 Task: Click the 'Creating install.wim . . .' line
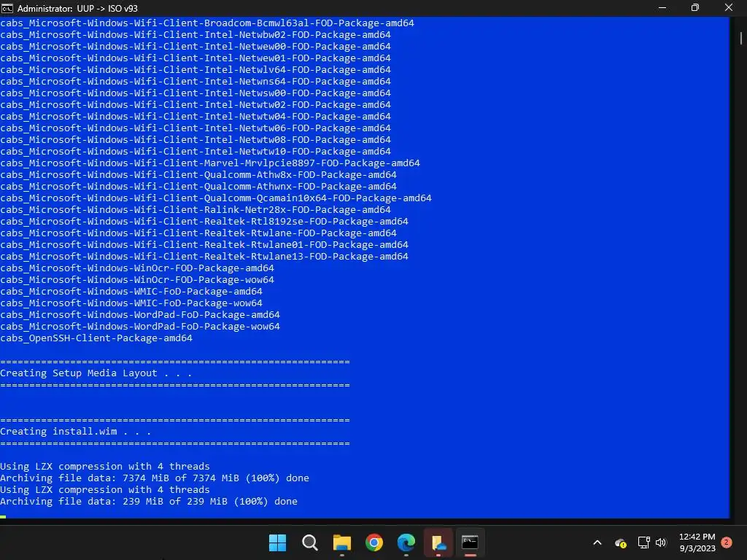[x=76, y=432]
